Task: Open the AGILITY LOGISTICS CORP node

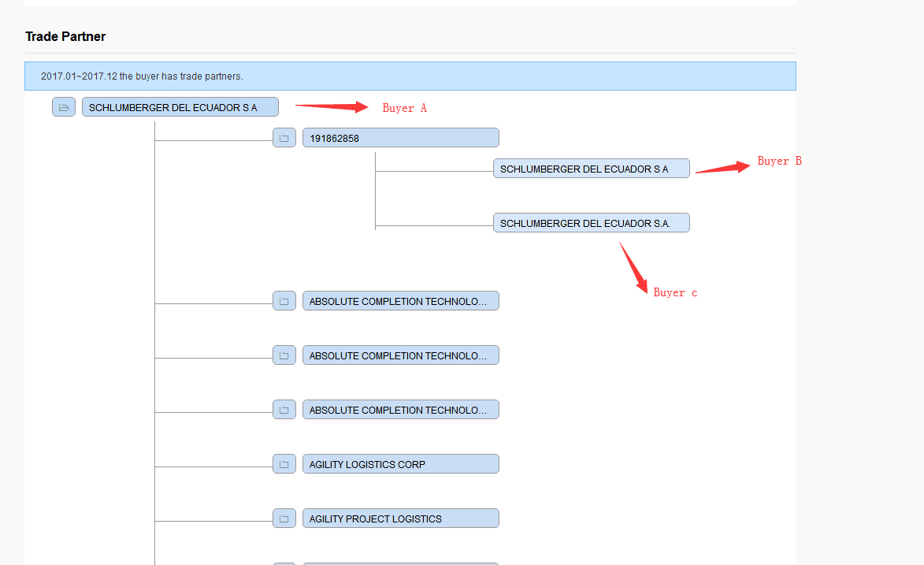Action: tap(400, 464)
